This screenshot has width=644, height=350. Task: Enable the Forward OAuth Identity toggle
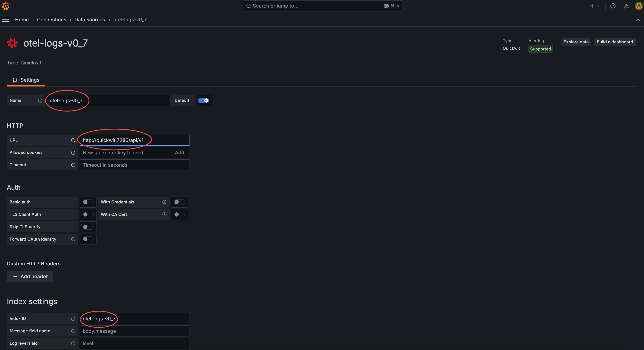[x=88, y=239]
